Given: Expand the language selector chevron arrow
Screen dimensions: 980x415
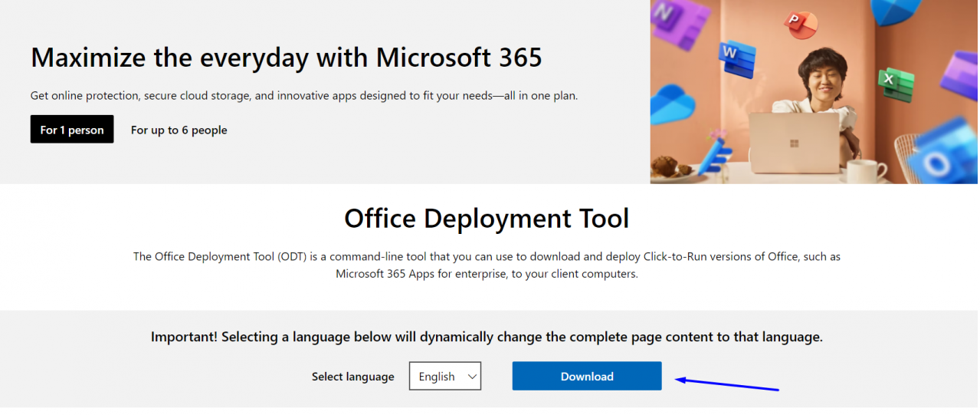Looking at the screenshot, I should coord(472,377).
